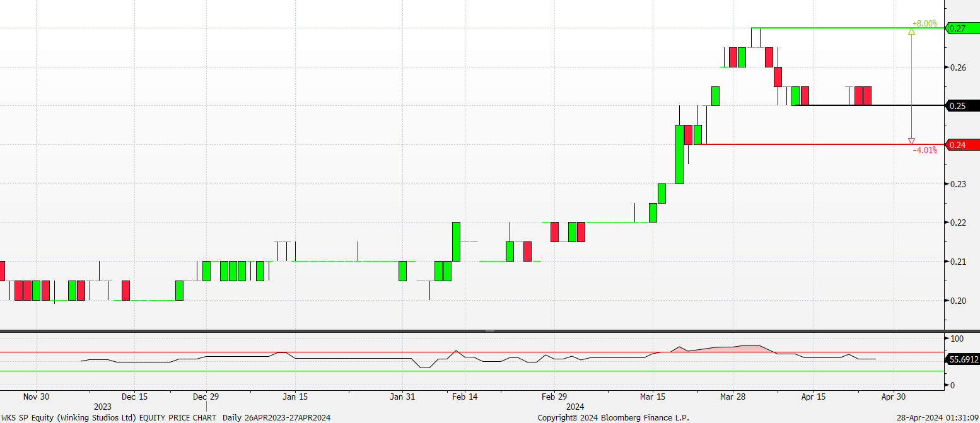
Task: Select the tall green candle from 0.23 to 0.245
Action: point(679,154)
